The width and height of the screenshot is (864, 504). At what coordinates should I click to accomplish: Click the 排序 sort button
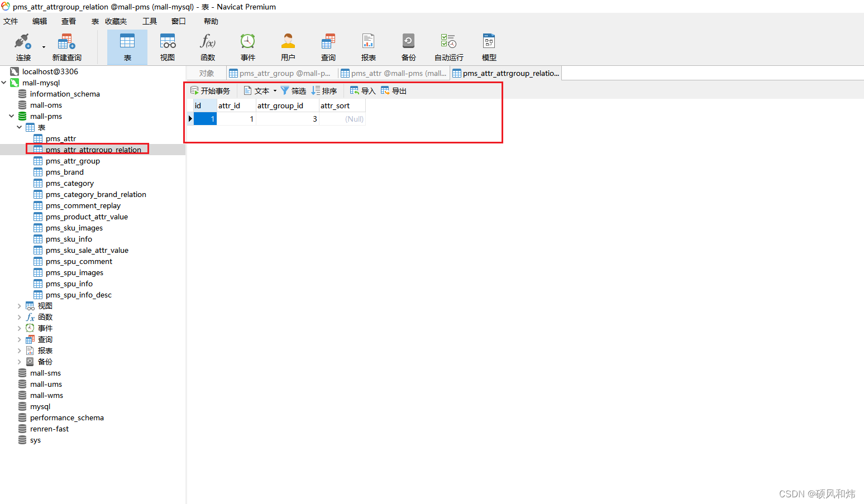click(x=324, y=90)
